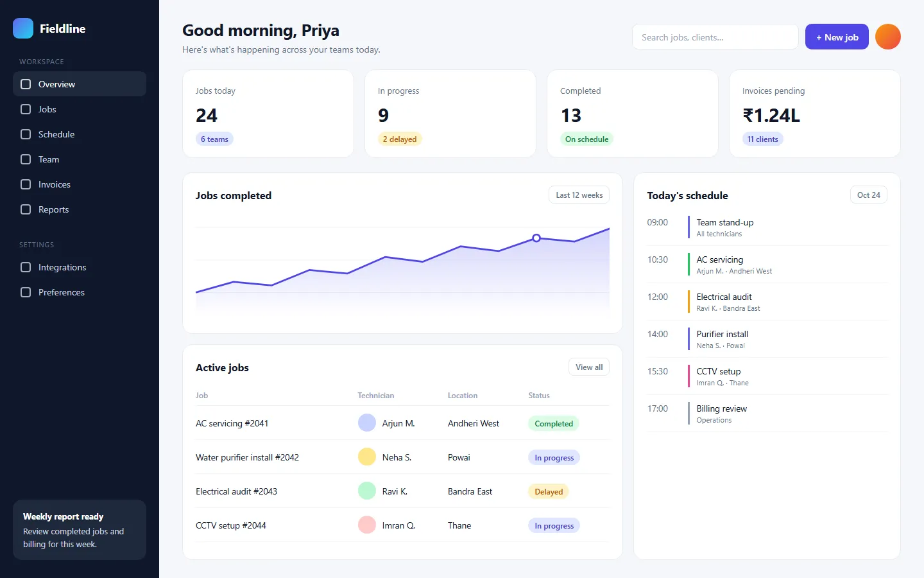Select Water purifier install #2042
Viewport: 924px width, 578px height.
coord(402,457)
